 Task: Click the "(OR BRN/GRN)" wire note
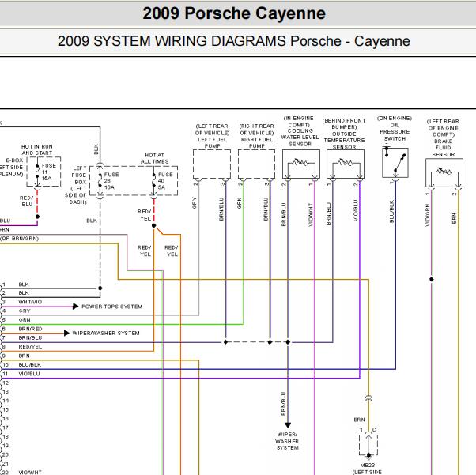20,239
